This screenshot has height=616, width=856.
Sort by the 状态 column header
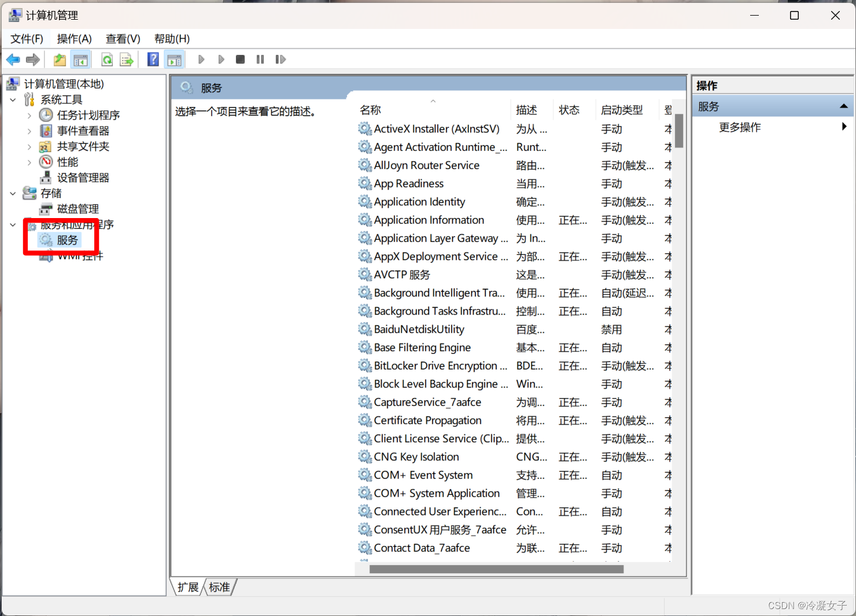point(574,110)
